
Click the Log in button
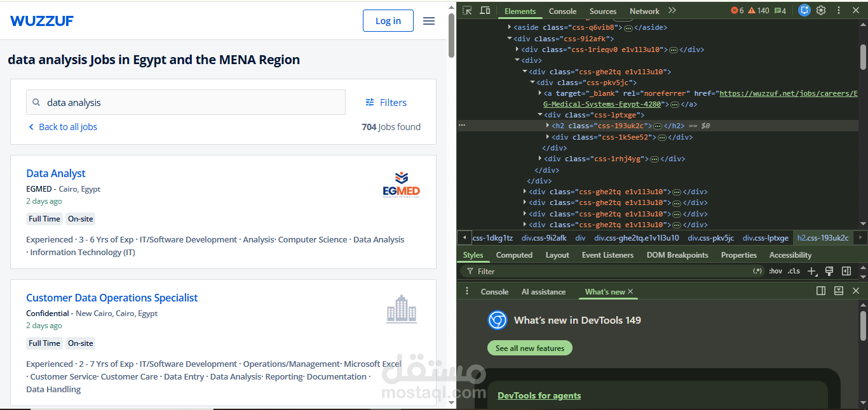[x=388, y=20]
